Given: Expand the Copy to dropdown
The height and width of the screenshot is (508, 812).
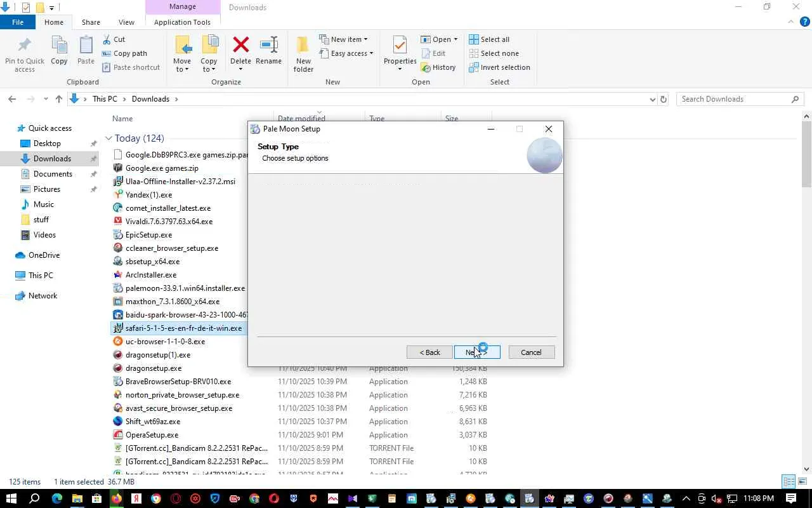Looking at the screenshot, I should [209, 69].
